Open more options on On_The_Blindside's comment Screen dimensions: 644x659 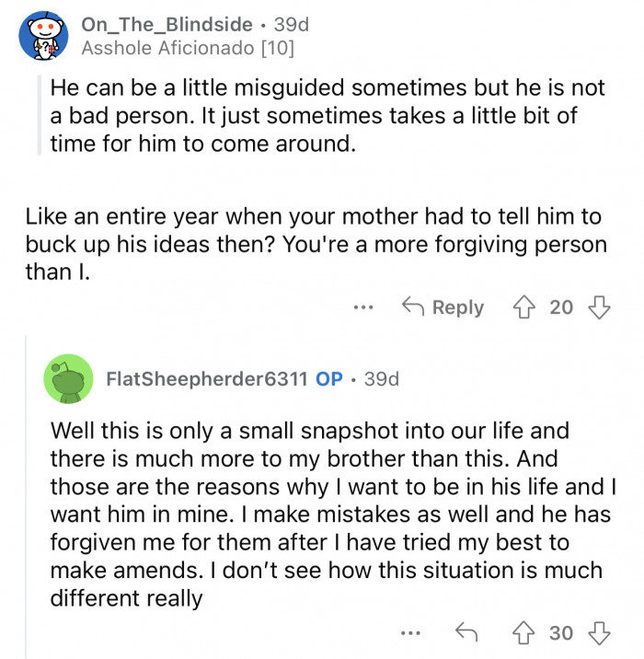coord(364,307)
